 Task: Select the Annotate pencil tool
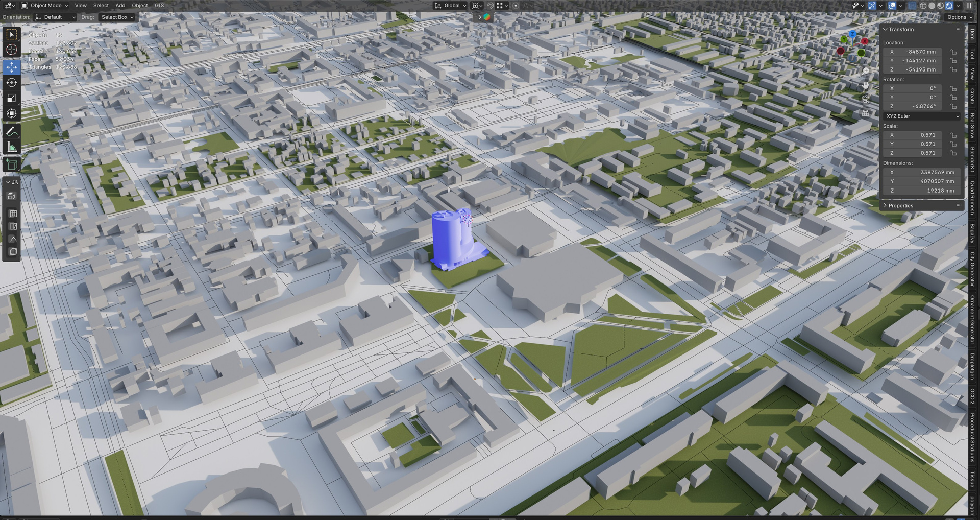[12, 131]
